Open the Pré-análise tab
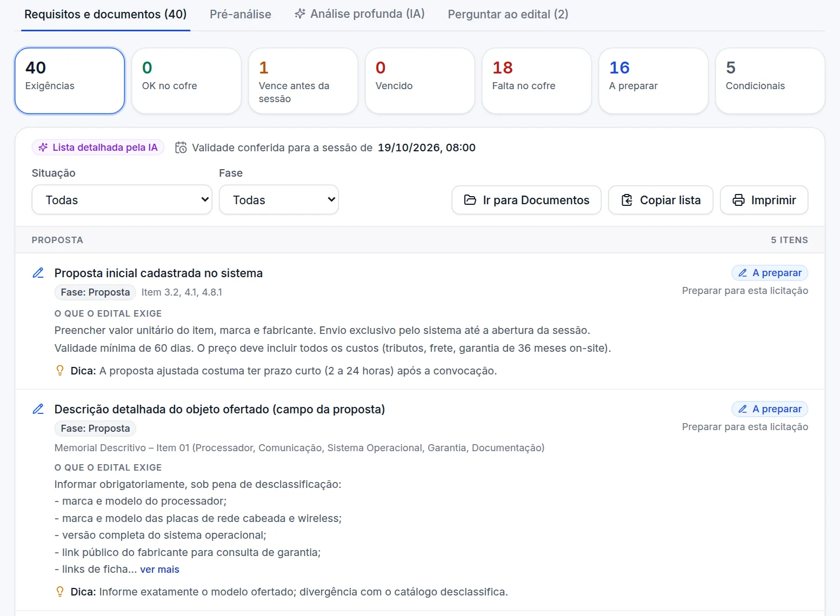The width and height of the screenshot is (840, 616). point(241,15)
